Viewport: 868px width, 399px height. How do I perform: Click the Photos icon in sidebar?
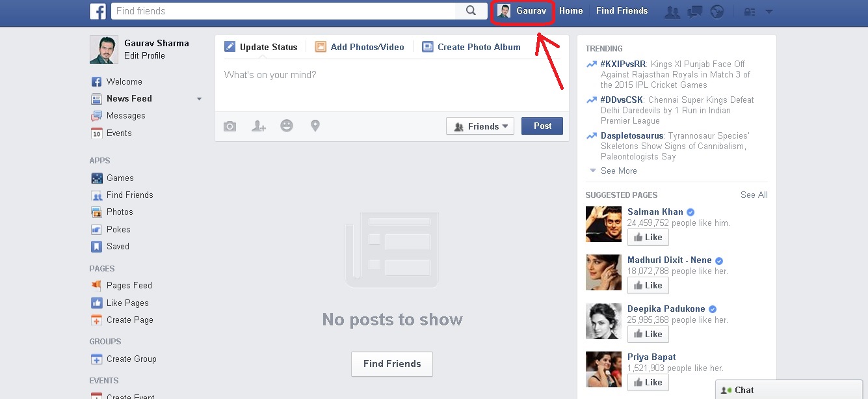96,212
